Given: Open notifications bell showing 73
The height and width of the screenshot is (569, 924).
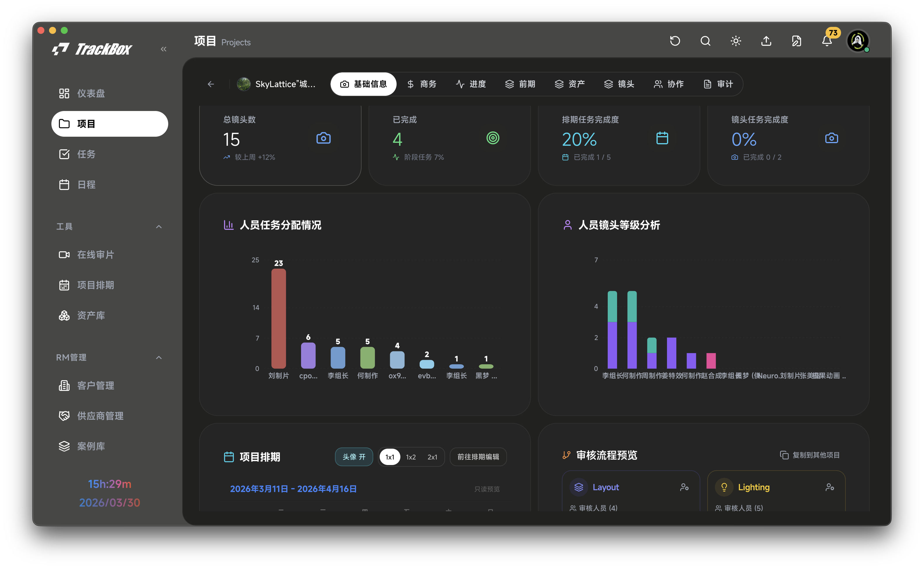Looking at the screenshot, I should click(x=827, y=41).
